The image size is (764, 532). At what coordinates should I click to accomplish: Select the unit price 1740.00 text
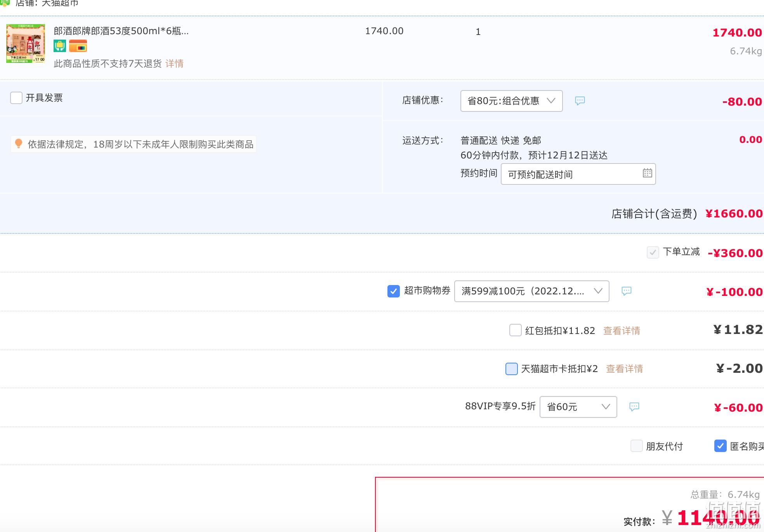tap(384, 31)
